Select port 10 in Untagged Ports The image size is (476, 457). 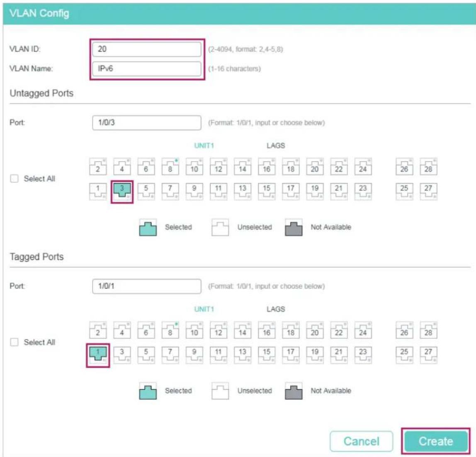pos(194,166)
